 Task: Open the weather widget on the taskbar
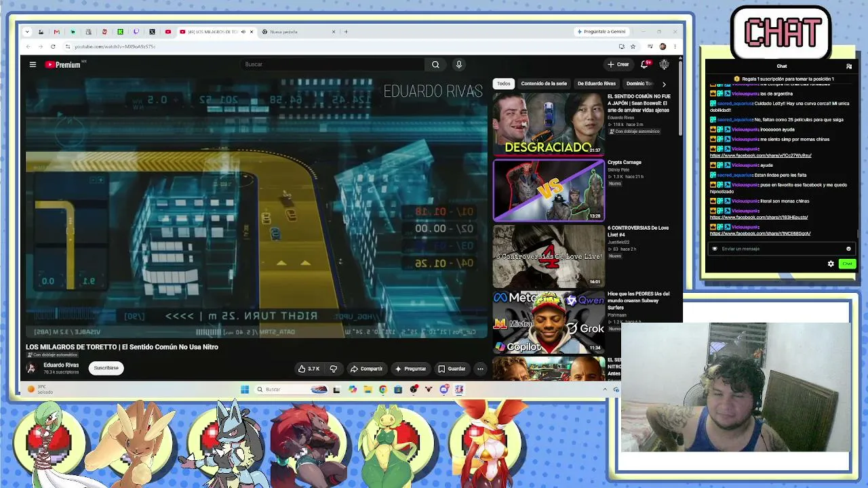[41, 390]
